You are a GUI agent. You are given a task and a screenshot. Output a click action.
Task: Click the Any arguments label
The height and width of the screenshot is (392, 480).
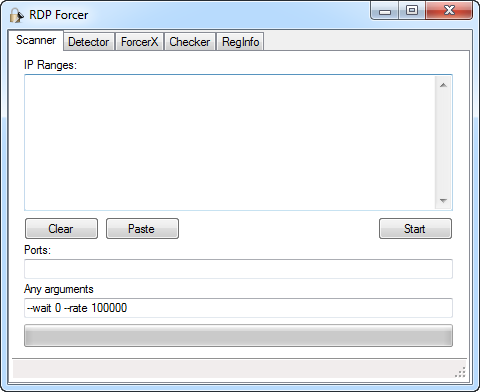tap(59, 289)
